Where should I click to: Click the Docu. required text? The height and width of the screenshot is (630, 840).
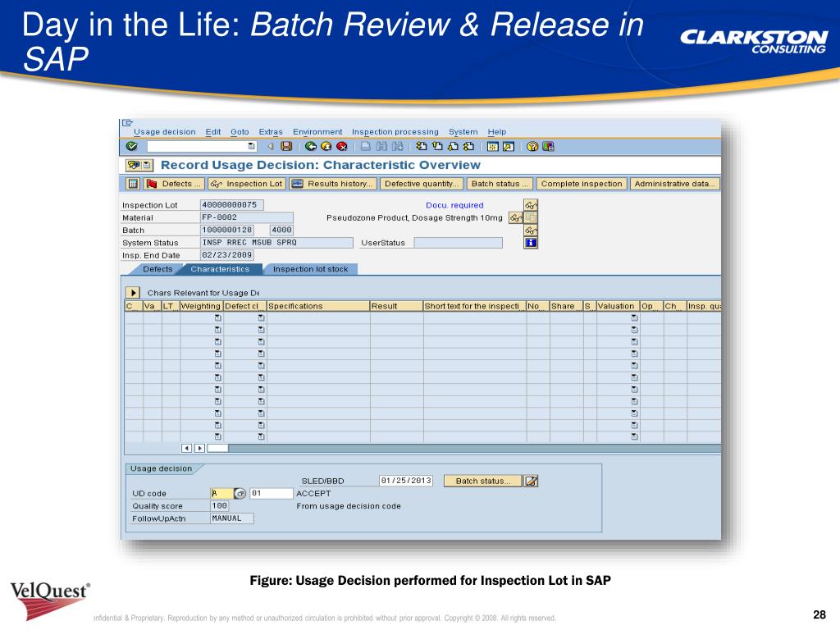pos(454,205)
